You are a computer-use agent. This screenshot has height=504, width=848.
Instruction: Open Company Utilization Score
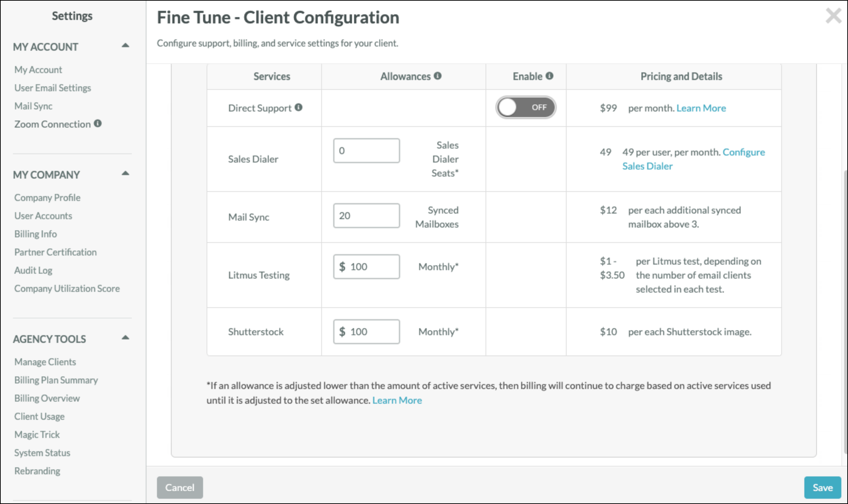click(67, 288)
